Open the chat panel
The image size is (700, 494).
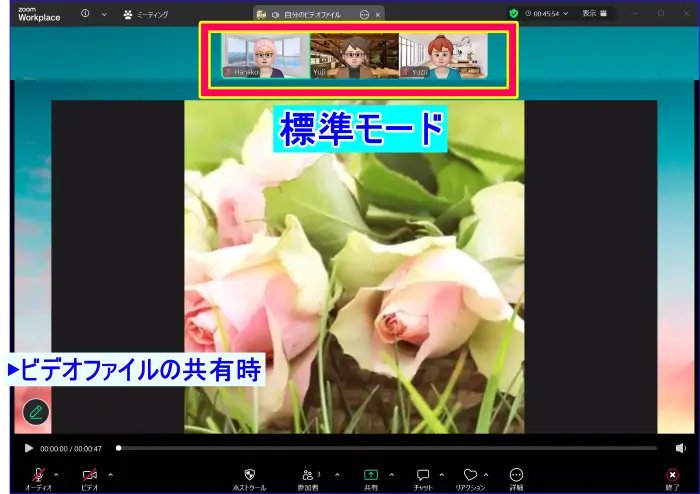click(x=423, y=474)
